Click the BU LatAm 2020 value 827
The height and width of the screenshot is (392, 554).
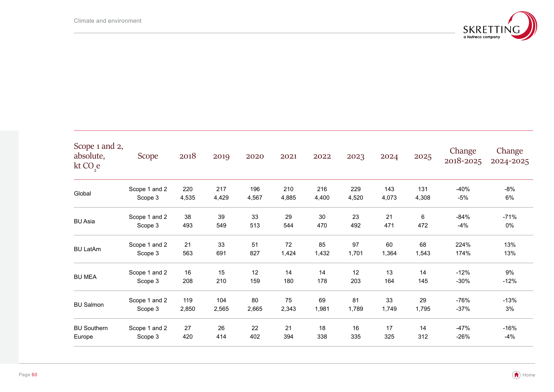[x=255, y=253]
